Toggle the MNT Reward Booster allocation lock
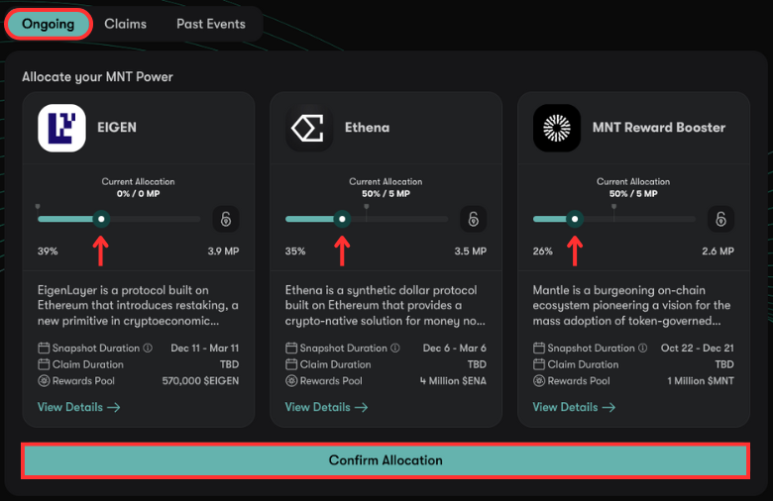The width and height of the screenshot is (773, 501). pyautogui.click(x=721, y=219)
